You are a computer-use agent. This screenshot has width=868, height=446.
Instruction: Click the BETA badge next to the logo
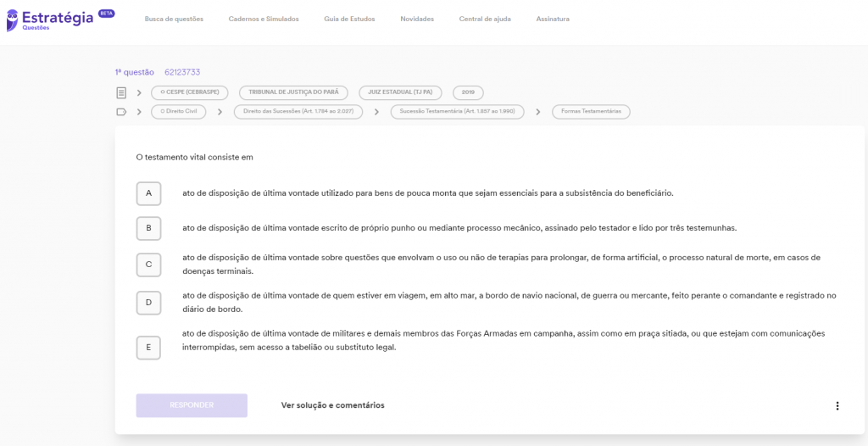106,14
